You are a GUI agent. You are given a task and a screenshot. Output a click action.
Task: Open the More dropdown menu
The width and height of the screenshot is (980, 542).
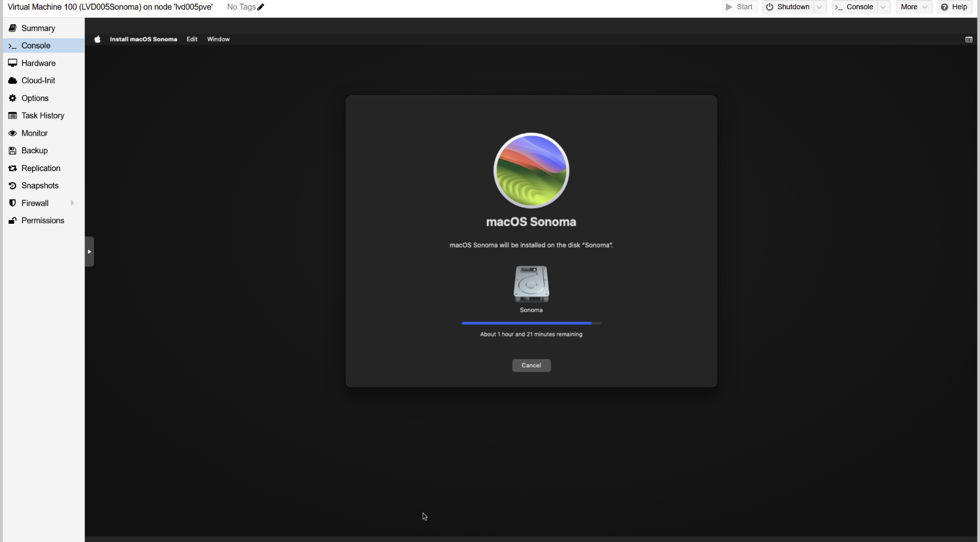tap(914, 7)
